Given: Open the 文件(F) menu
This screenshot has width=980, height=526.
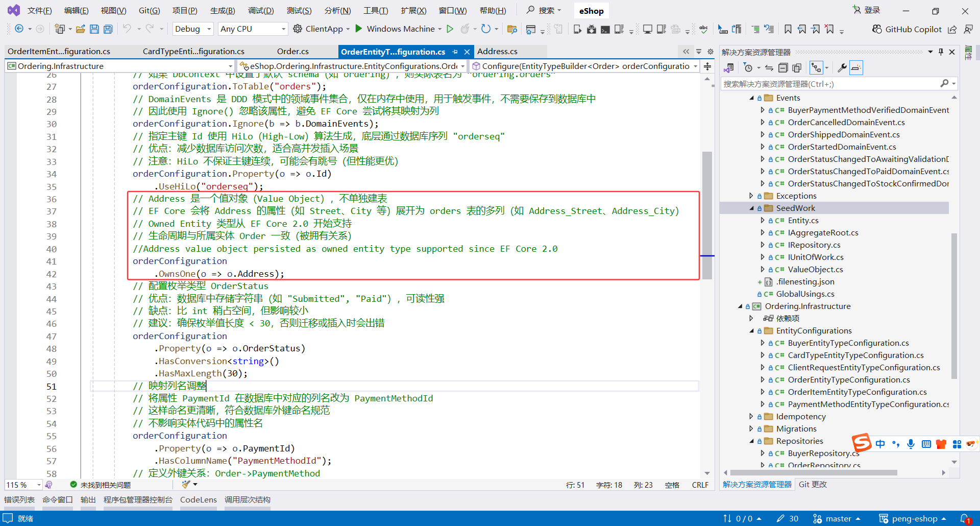Looking at the screenshot, I should pyautogui.click(x=39, y=11).
